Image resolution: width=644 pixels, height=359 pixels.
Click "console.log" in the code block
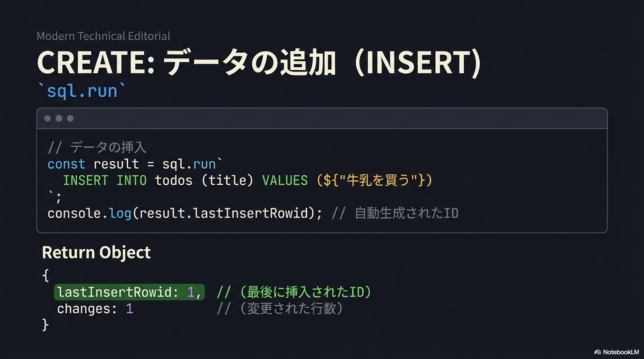89,213
